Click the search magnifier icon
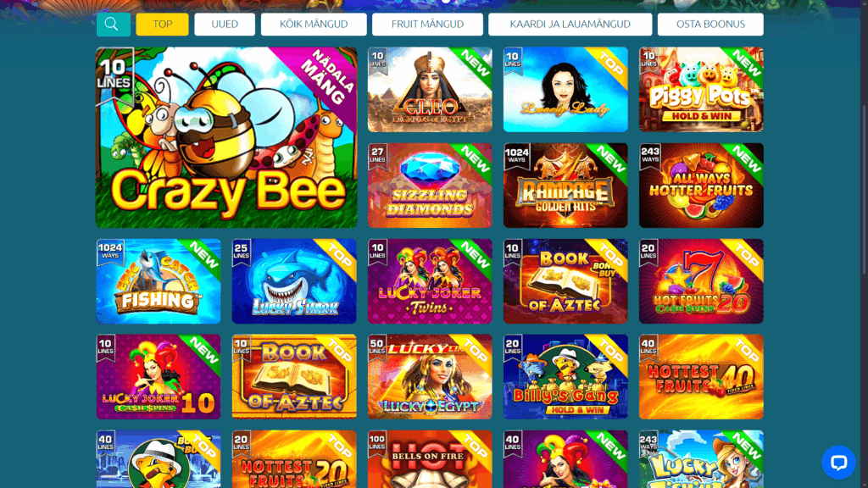 coord(114,25)
